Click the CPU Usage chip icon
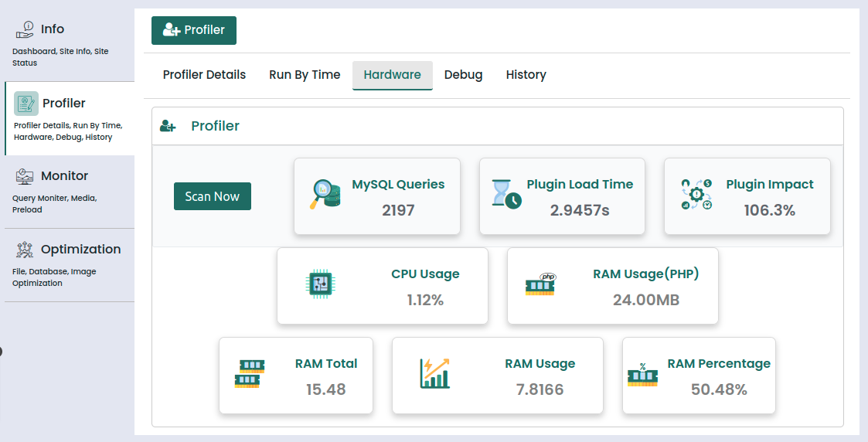Viewport: 868px width, 442px height. pyautogui.click(x=321, y=284)
